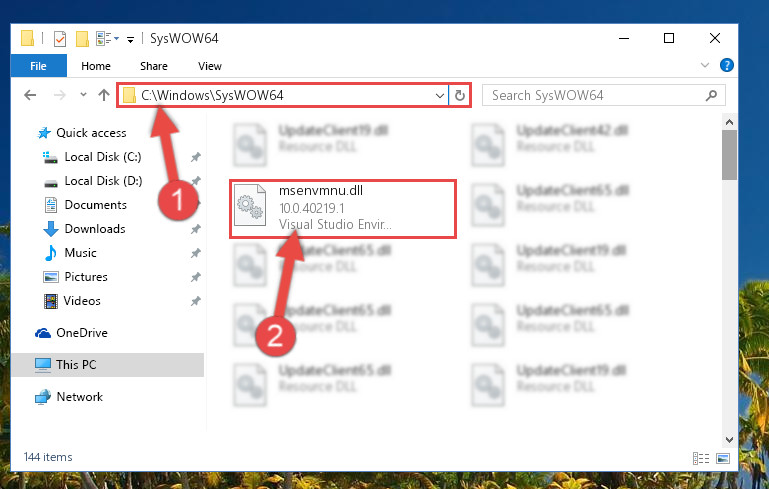769x489 pixels.
Task: Go up one folder level with the Up arrow
Action: tap(103, 95)
